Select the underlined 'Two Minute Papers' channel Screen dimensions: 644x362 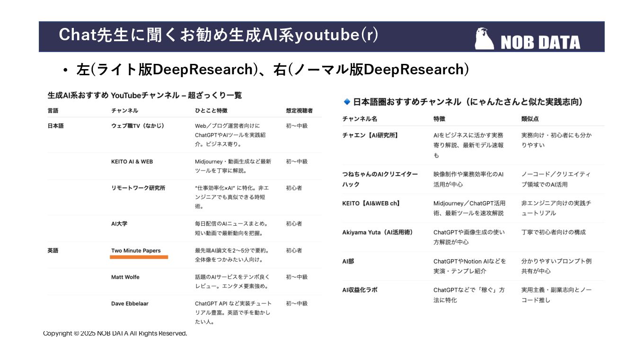[136, 251]
